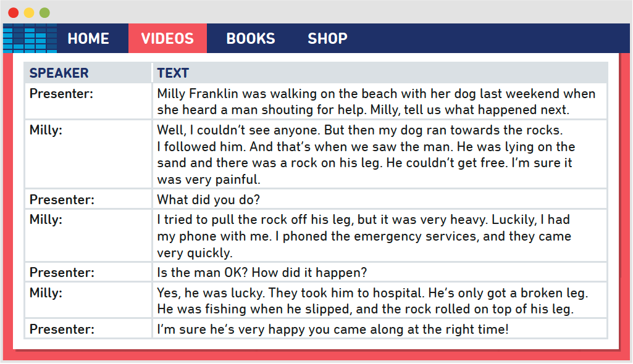Click the TEXT column header

click(x=173, y=73)
